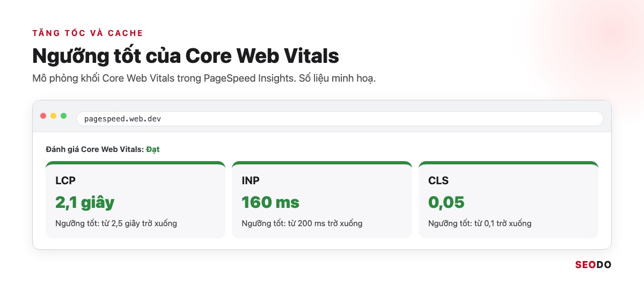Open the CLS metric card

508,200
